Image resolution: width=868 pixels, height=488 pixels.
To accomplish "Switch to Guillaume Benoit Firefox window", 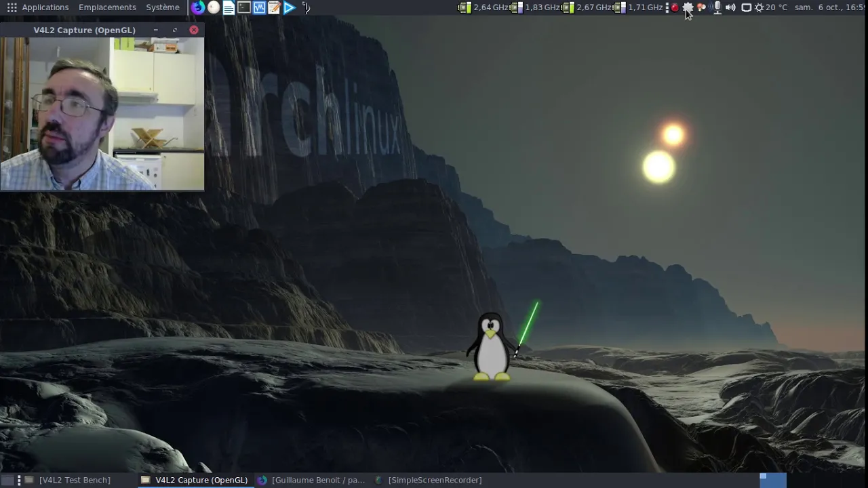I will pyautogui.click(x=312, y=480).
